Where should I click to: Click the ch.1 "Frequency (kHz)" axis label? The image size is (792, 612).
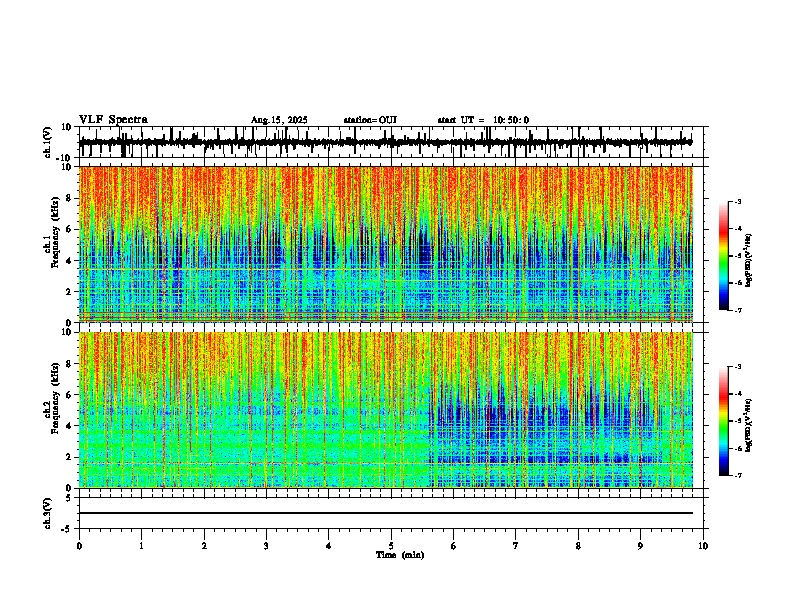tap(55, 232)
